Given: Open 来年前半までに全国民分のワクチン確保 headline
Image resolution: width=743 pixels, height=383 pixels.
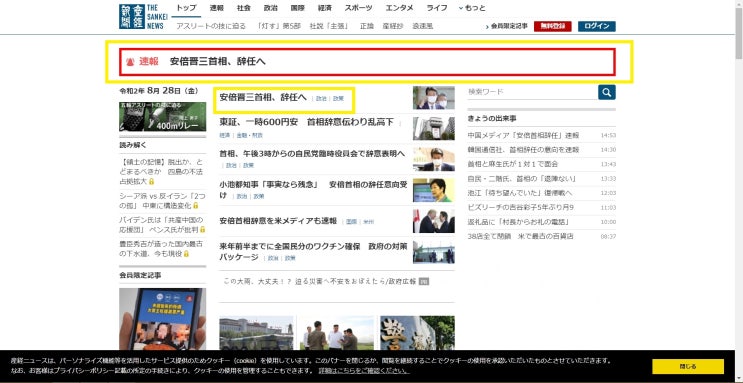Looking at the screenshot, I should [x=313, y=252].
